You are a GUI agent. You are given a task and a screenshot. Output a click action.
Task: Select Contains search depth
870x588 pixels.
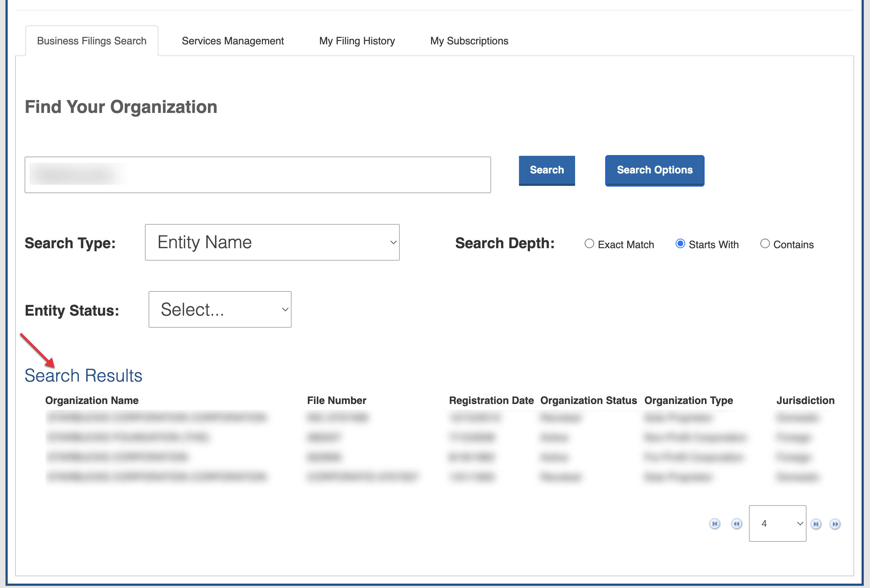pos(765,244)
